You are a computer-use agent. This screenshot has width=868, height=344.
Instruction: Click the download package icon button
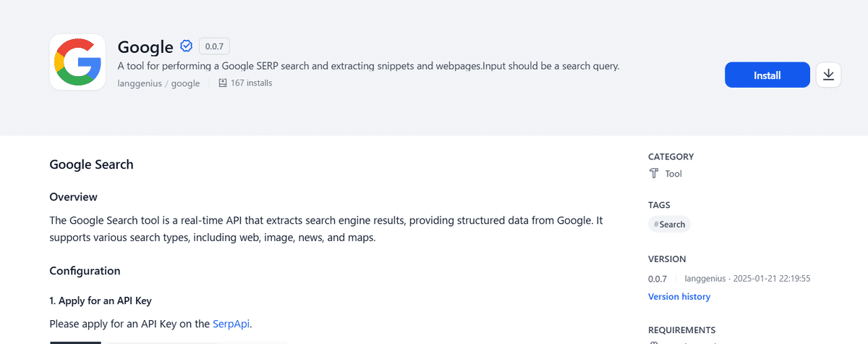coord(828,75)
